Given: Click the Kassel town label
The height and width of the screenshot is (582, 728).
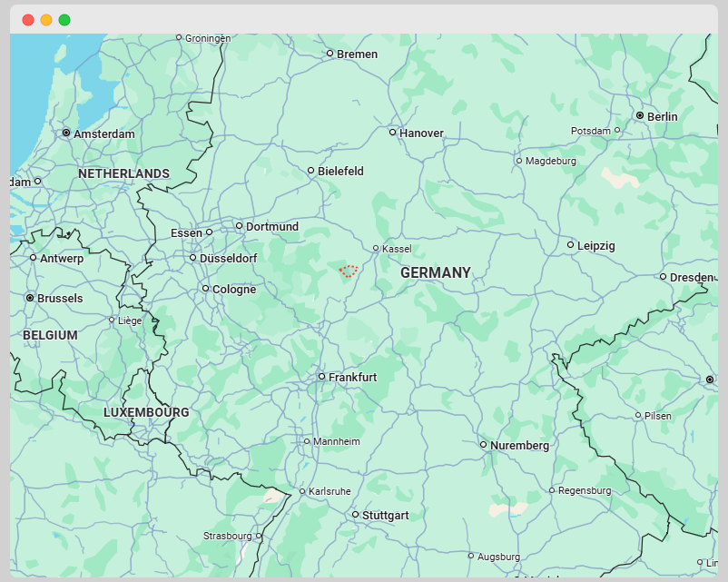Looking at the screenshot, I should [x=398, y=249].
